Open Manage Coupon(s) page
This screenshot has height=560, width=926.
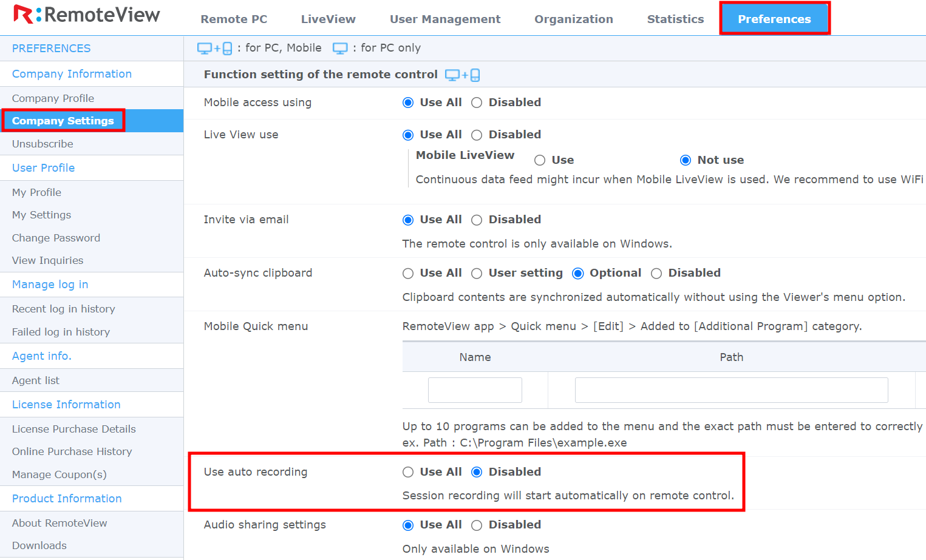tap(58, 474)
